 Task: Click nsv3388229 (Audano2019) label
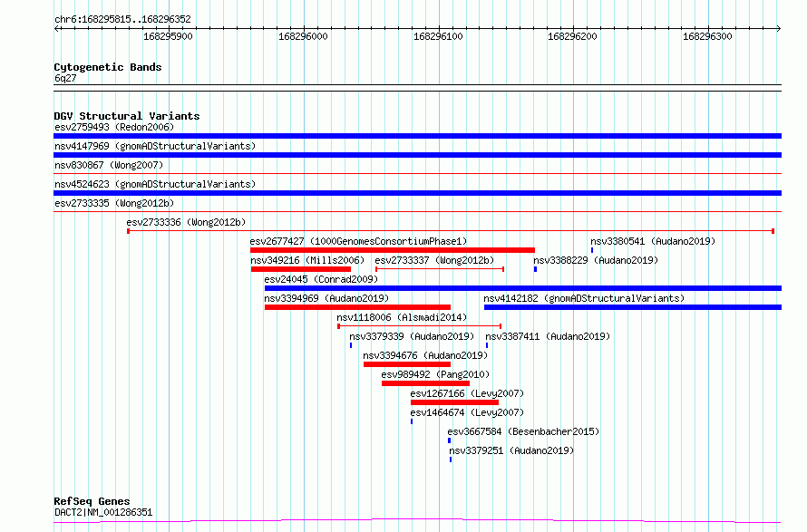point(596,260)
